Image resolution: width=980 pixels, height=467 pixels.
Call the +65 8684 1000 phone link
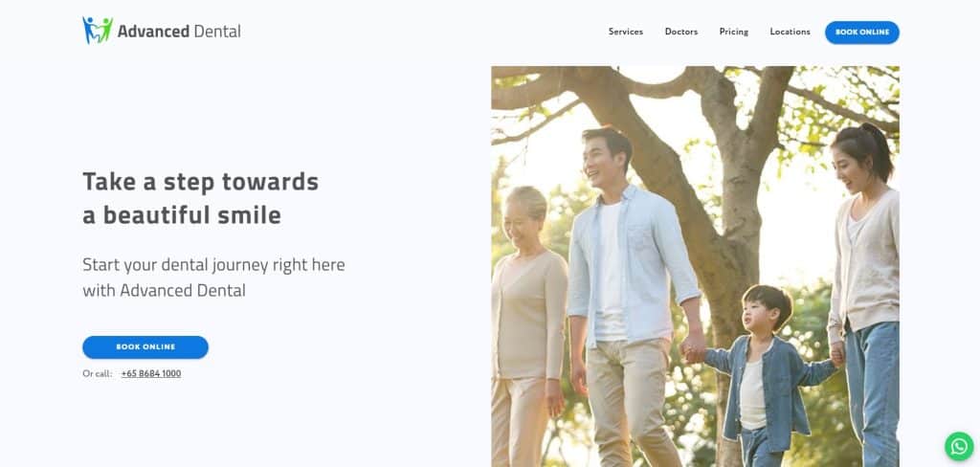coord(151,373)
